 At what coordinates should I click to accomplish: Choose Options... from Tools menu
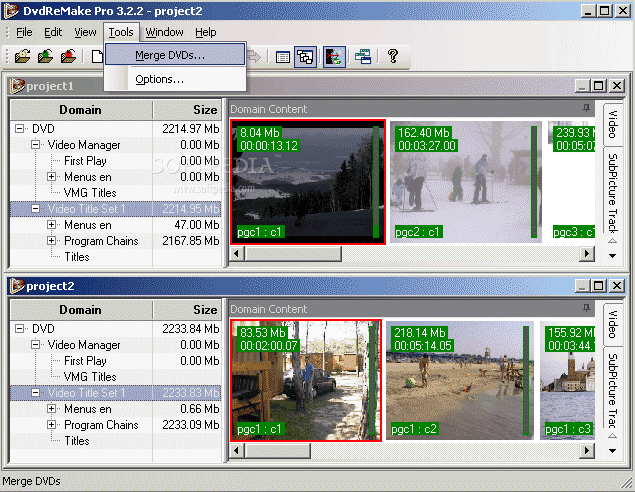point(175,79)
